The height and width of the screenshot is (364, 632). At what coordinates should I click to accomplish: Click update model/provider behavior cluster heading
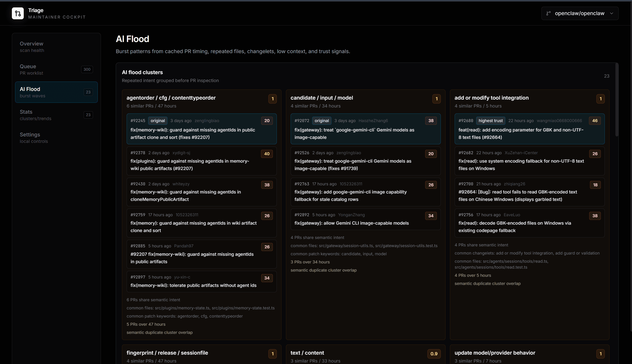tap(495, 353)
